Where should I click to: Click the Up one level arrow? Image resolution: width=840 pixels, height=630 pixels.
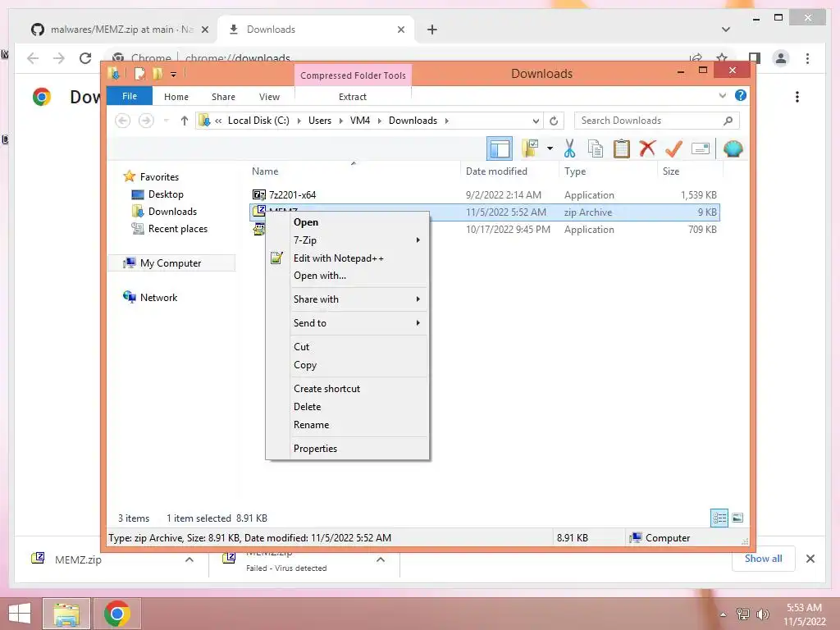[185, 121]
